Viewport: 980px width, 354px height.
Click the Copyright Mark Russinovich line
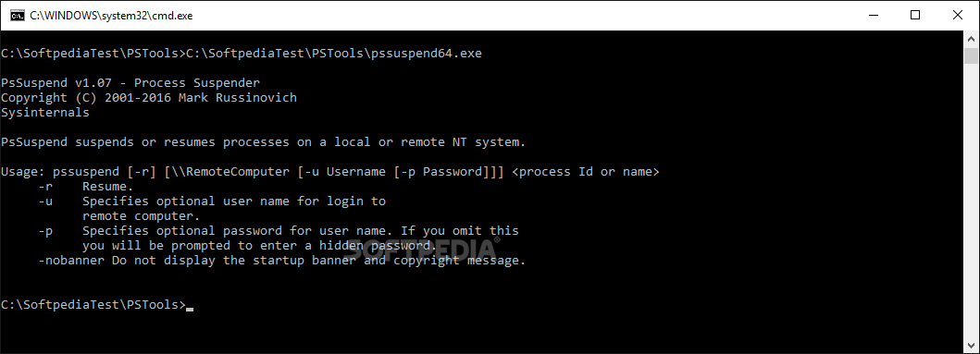[x=149, y=98]
